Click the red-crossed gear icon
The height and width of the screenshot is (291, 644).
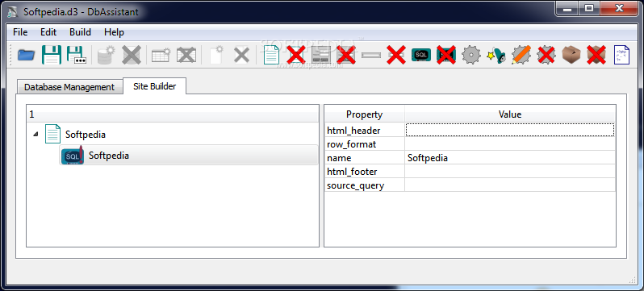(546, 55)
